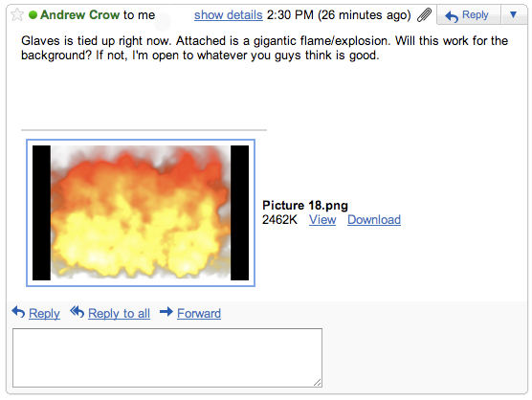The height and width of the screenshot is (400, 532).
Task: Click the Reply button in the header
Action: (x=469, y=15)
